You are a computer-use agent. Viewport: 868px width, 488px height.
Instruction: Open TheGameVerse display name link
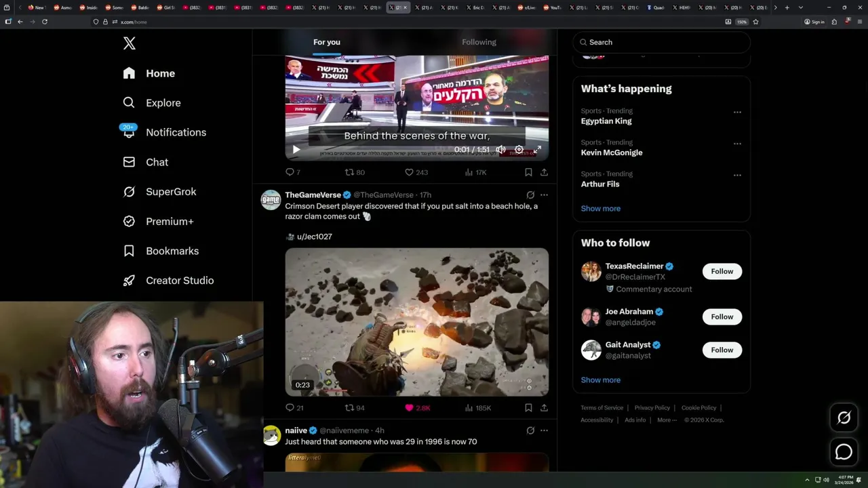pyautogui.click(x=313, y=195)
